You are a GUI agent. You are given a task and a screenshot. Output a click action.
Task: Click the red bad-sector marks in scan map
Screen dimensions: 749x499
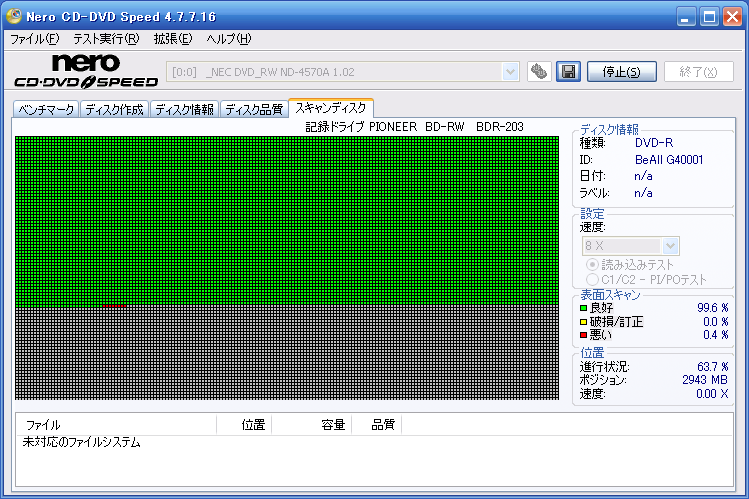pyautogui.click(x=115, y=306)
